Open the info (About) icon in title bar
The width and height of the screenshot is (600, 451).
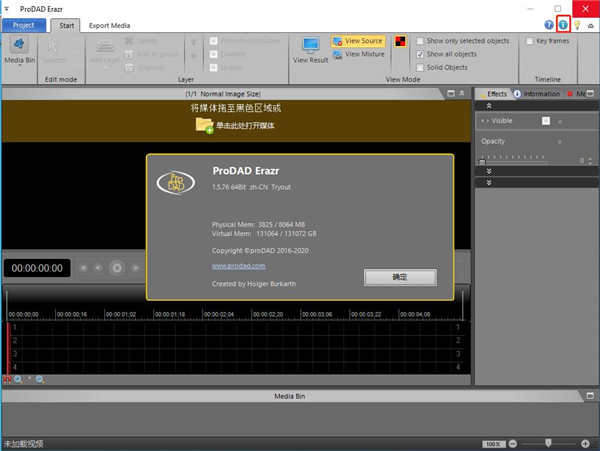tap(563, 24)
